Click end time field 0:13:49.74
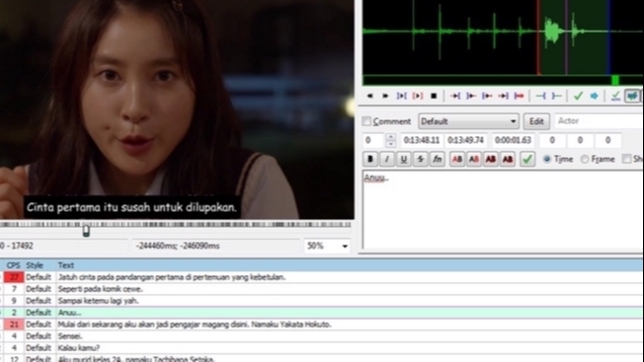This screenshot has height=362, width=644. [x=466, y=140]
